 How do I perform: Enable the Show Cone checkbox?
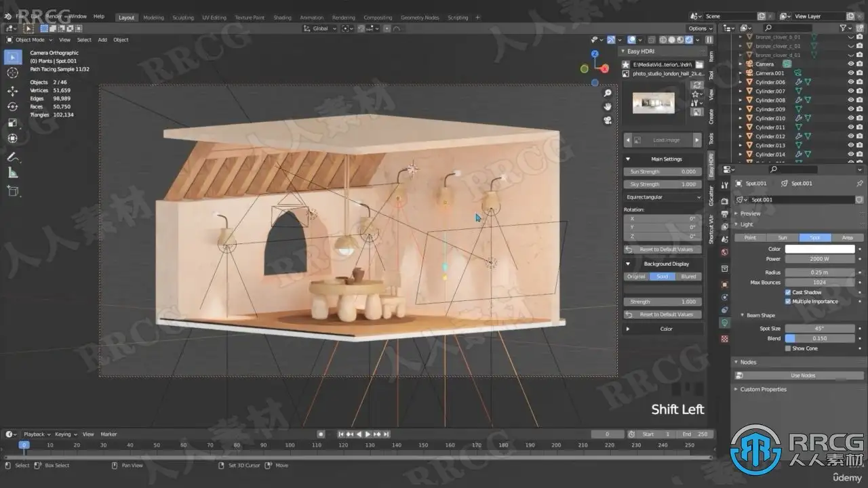tap(788, 348)
